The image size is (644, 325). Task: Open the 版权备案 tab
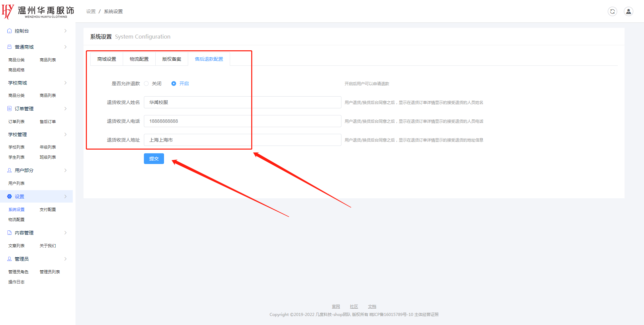(171, 59)
